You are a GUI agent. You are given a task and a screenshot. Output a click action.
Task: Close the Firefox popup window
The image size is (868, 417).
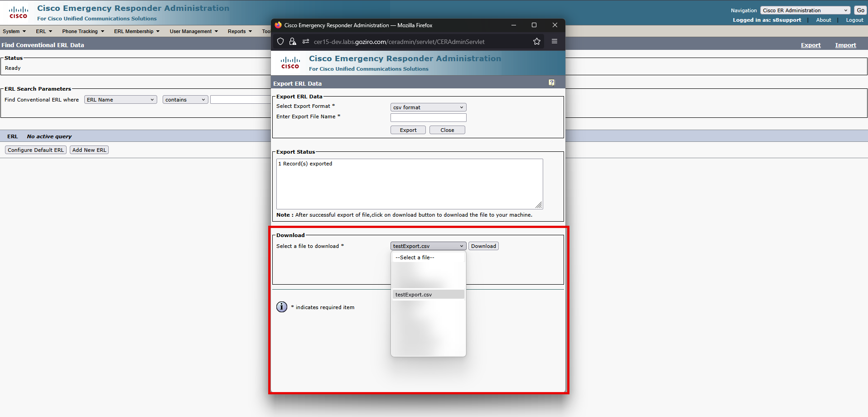point(555,25)
